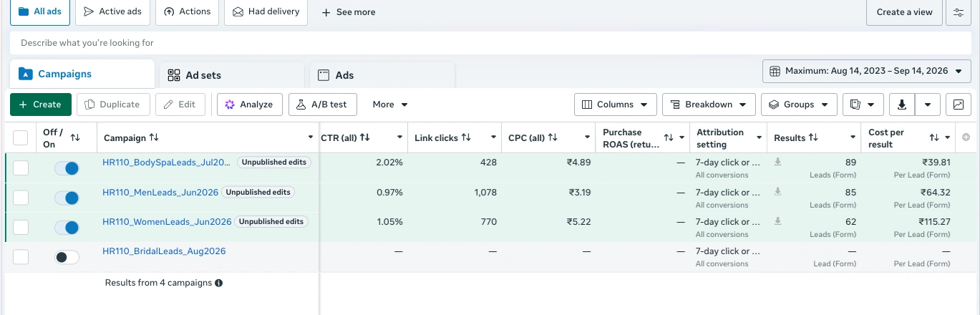Sort by CPC (all) arrows
The image size is (980, 315).
click(x=552, y=137)
